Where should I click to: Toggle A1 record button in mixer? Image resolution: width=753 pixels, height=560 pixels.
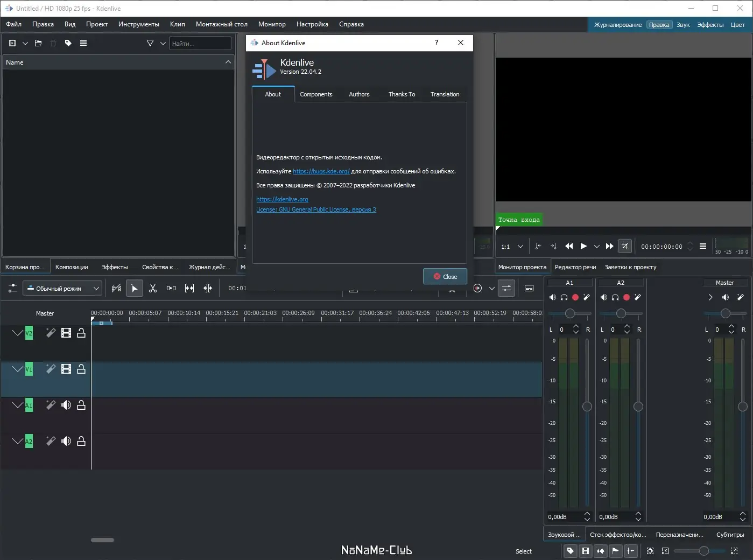575,297
